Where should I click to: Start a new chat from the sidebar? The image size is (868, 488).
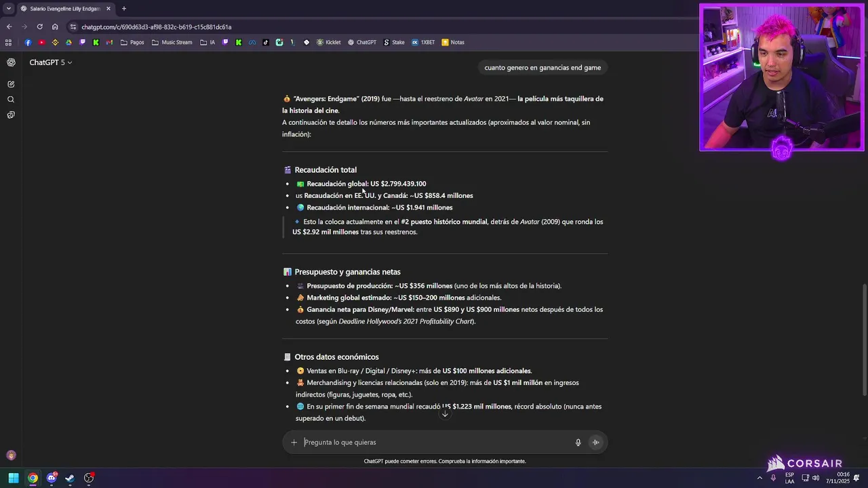click(11, 84)
